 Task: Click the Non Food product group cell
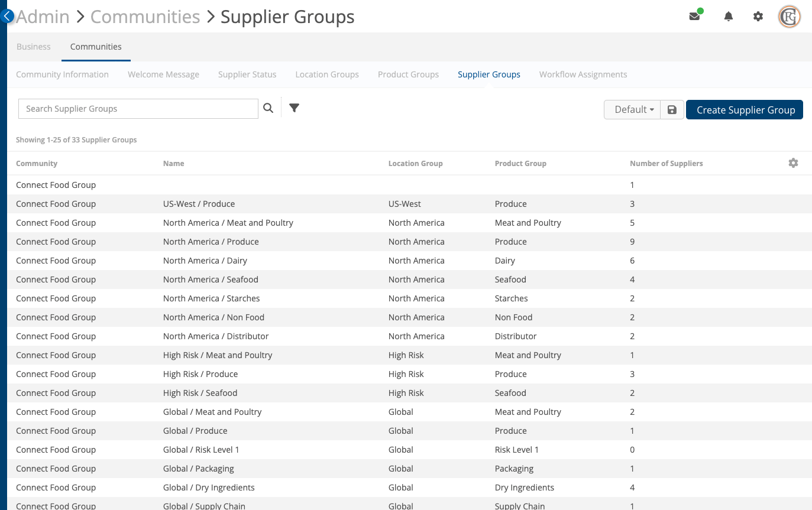pyautogui.click(x=513, y=317)
